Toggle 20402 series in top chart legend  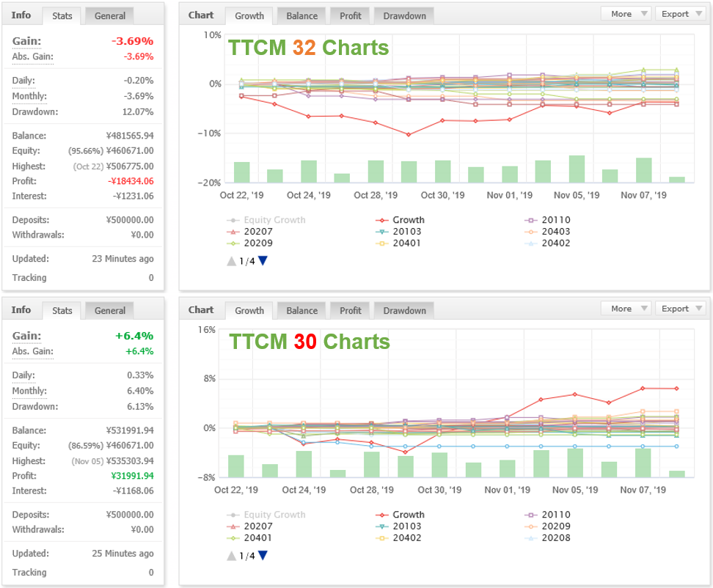547,243
